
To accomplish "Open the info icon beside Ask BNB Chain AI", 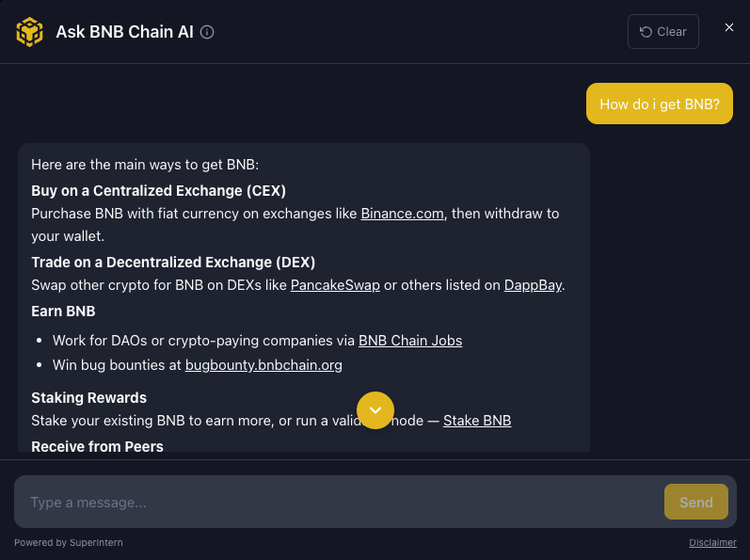I will [x=207, y=32].
